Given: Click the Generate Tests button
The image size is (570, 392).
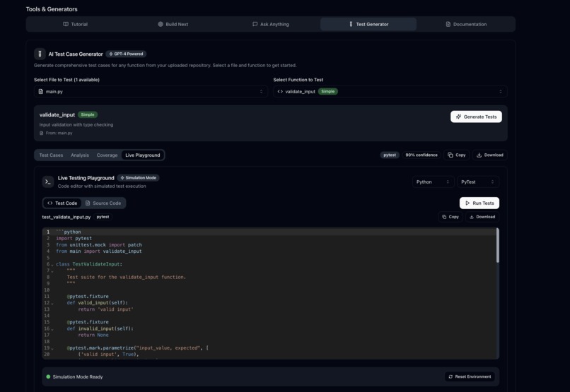Looking at the screenshot, I should click(476, 117).
